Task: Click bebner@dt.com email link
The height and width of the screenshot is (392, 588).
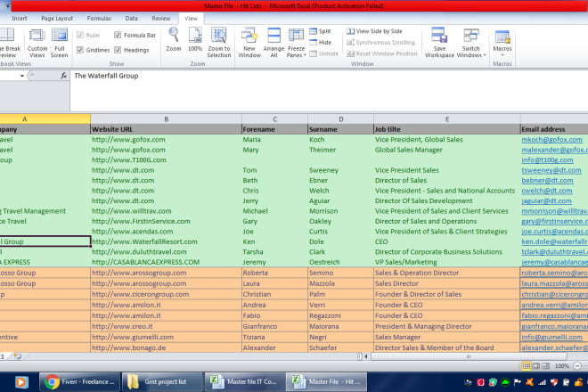Action: (x=547, y=181)
